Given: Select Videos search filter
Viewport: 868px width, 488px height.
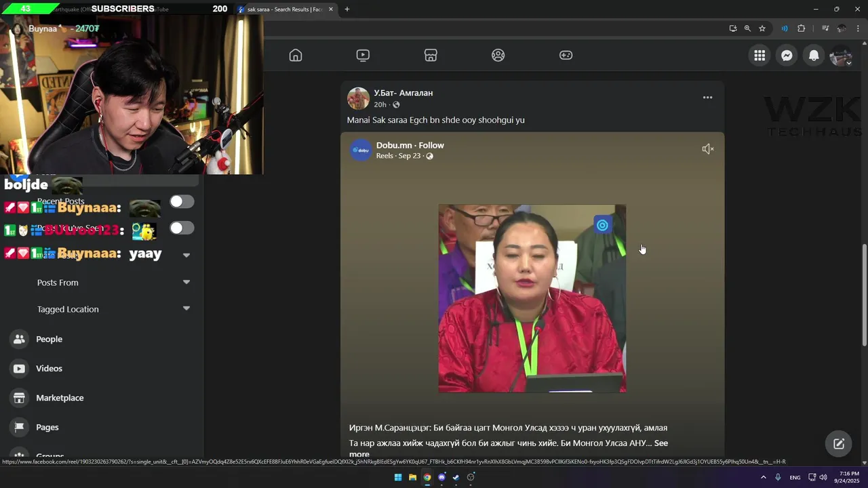Looking at the screenshot, I should 102,369.
